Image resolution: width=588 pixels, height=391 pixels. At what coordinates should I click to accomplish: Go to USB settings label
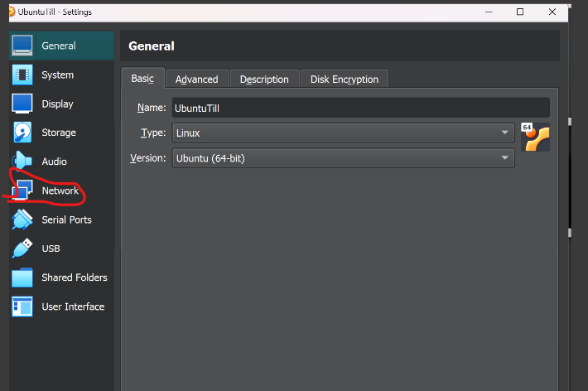[51, 249]
